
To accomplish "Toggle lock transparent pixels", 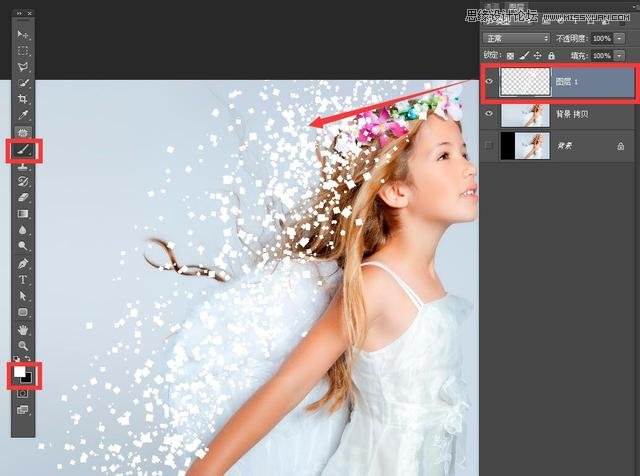I will click(510, 56).
